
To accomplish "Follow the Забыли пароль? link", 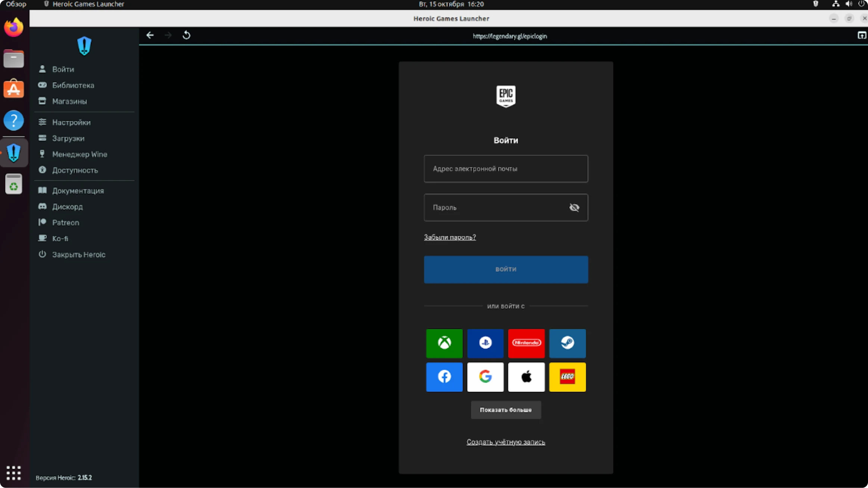I will point(449,237).
